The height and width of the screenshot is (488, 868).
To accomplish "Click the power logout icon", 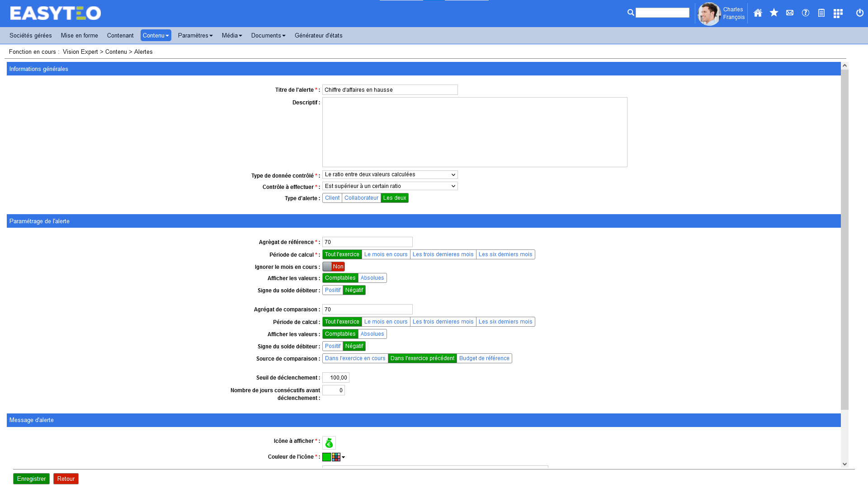I will pos(860,13).
